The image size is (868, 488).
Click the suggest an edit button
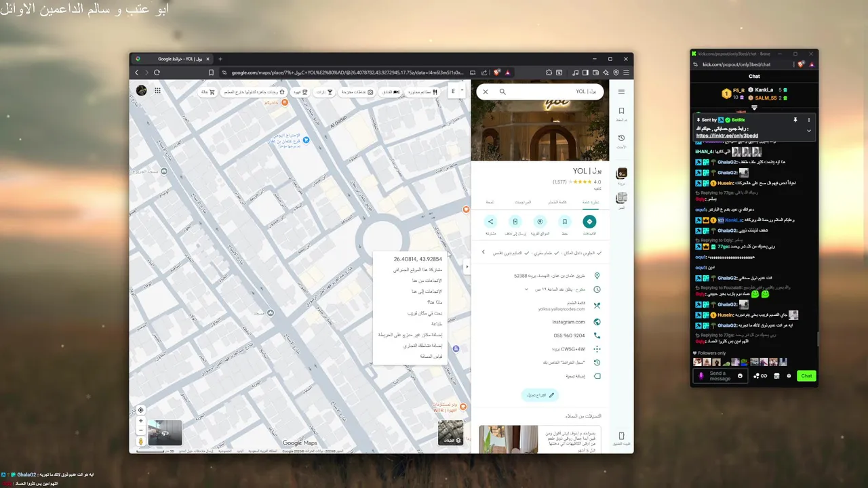pyautogui.click(x=540, y=395)
